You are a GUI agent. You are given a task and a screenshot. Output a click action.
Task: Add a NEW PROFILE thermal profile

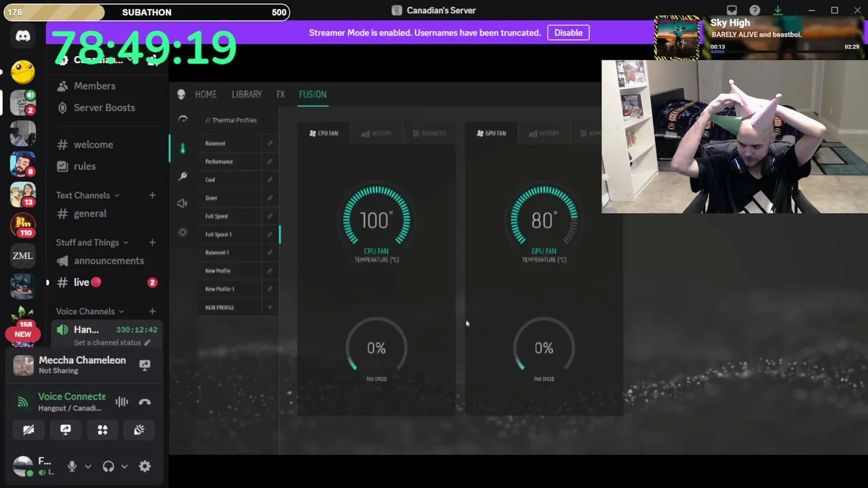(x=239, y=307)
